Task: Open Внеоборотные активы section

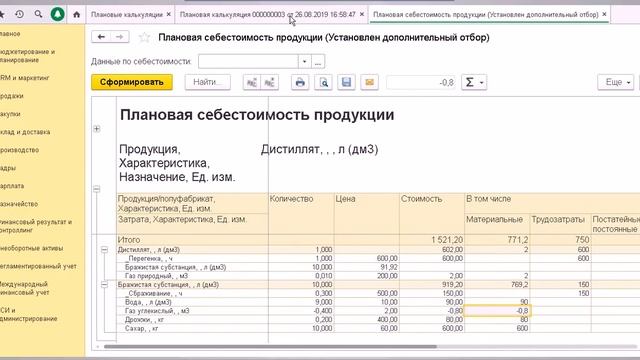Action: click(31, 248)
